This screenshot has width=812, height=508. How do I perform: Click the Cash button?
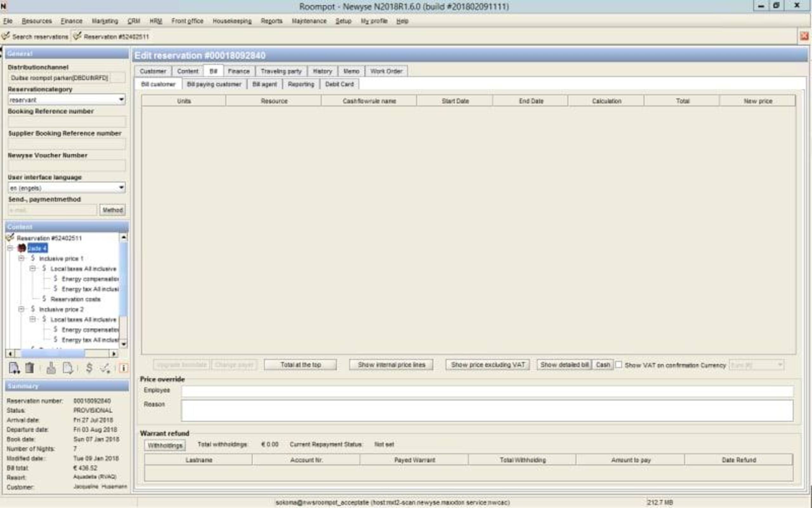603,365
